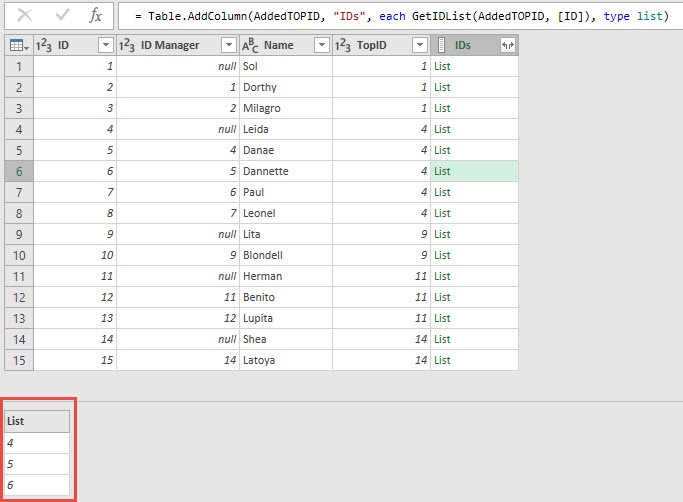This screenshot has height=502, width=683.
Task: Open the List link in Shea's row
Action: pos(442,339)
